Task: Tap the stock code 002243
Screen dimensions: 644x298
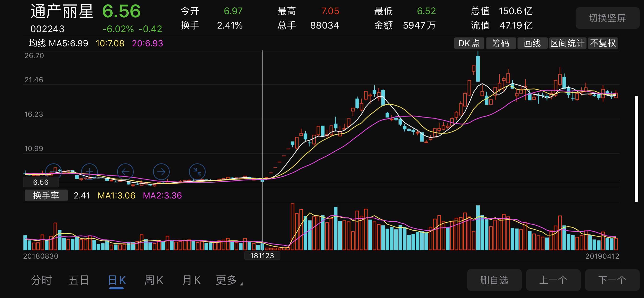Action: point(47,29)
